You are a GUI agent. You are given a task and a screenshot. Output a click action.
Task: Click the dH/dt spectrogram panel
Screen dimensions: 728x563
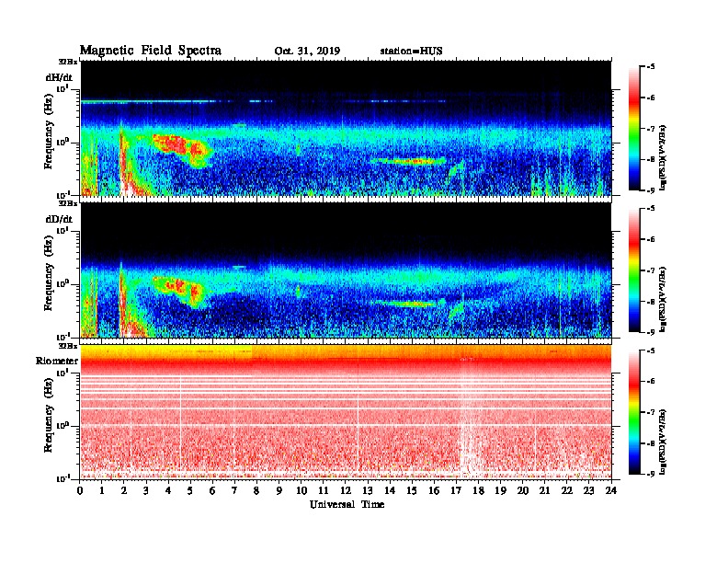(346, 128)
